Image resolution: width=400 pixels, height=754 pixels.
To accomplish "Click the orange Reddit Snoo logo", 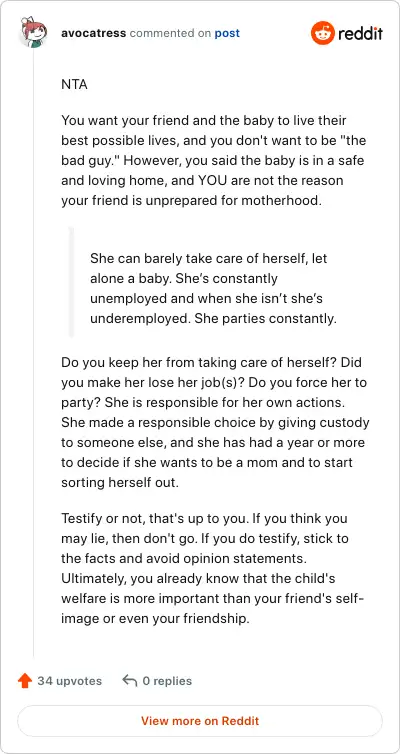I will point(322,33).
